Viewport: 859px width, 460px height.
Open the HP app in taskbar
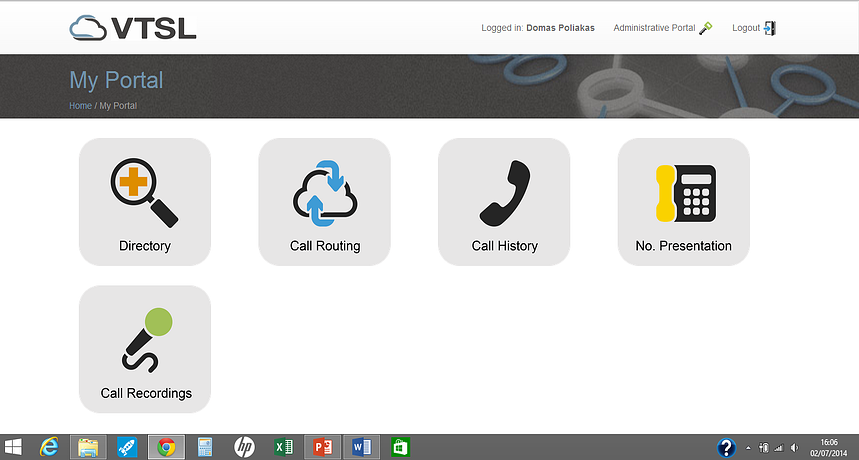pyautogui.click(x=244, y=447)
